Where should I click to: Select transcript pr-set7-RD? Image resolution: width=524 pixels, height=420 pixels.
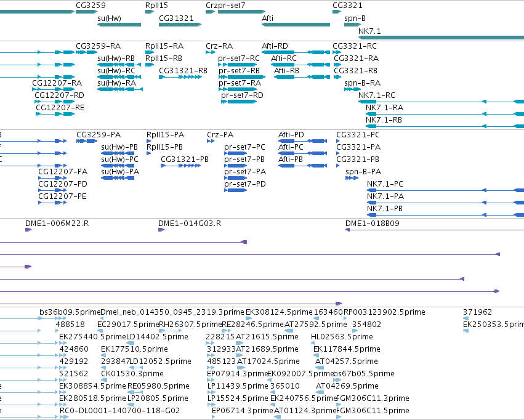[x=239, y=102]
